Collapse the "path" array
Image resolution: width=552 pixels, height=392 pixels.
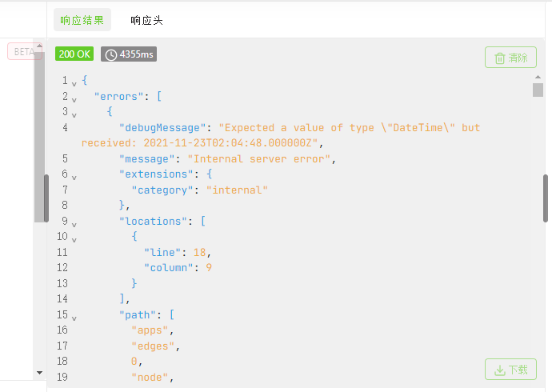point(74,317)
